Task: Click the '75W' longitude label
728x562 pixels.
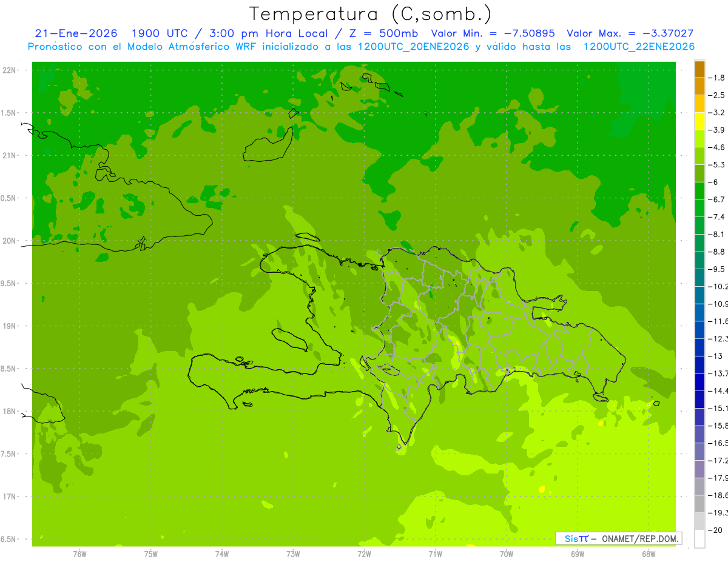Action: [151, 554]
